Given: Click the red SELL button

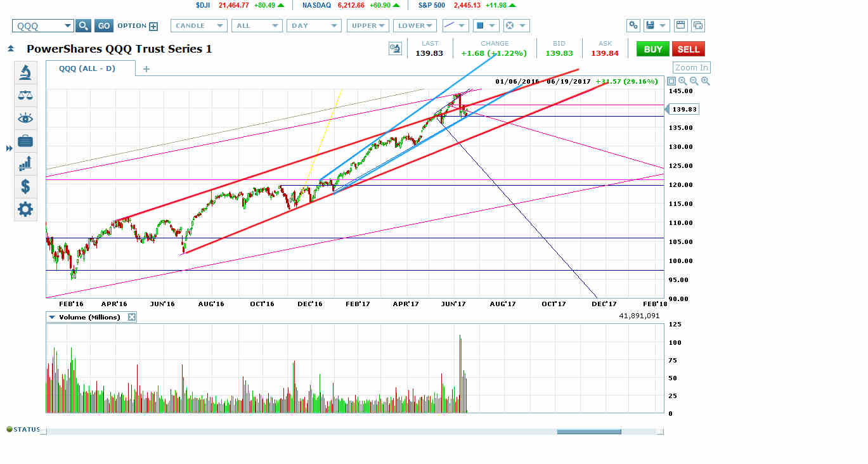Looking at the screenshot, I should [689, 49].
